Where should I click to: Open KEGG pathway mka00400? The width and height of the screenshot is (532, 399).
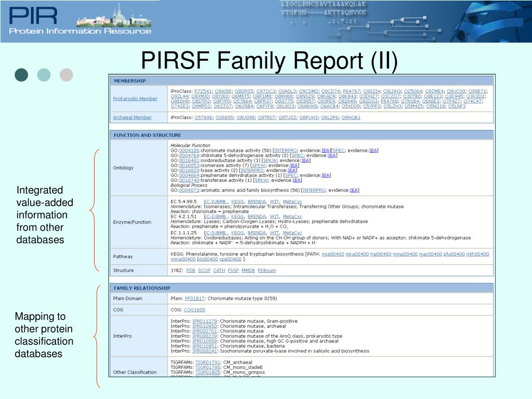pos(357,254)
